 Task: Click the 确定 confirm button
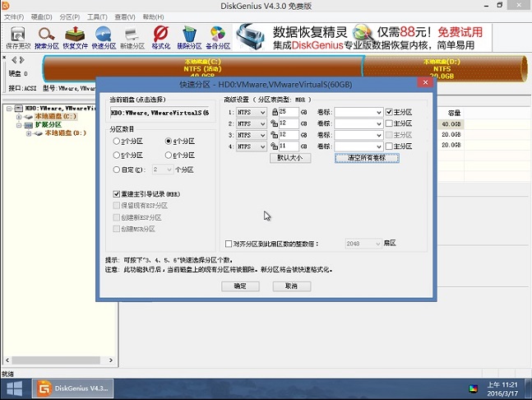click(x=240, y=286)
